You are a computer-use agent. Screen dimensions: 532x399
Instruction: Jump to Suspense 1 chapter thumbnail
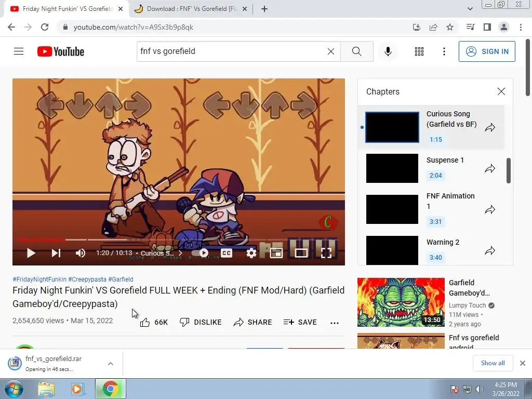click(x=392, y=168)
